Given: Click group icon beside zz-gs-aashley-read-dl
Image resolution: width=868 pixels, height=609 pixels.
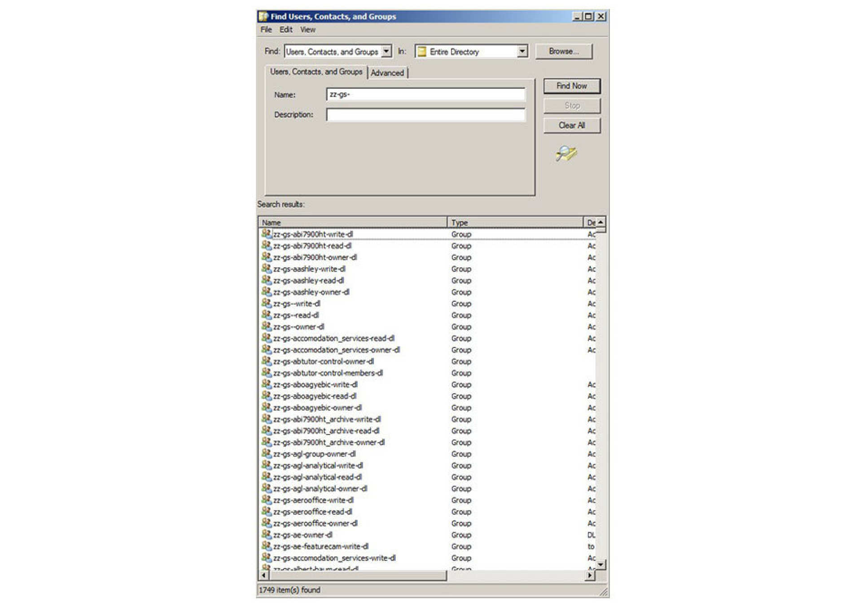Looking at the screenshot, I should [266, 280].
